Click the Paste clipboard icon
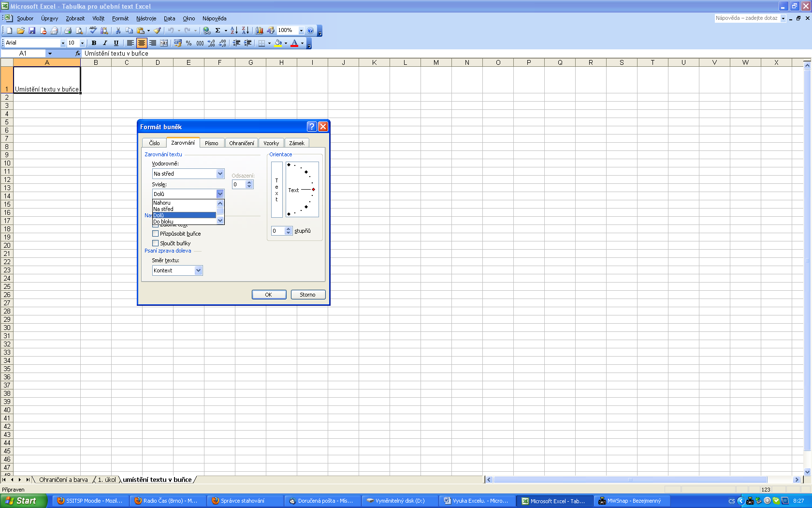The height and width of the screenshot is (508, 812). click(141, 30)
